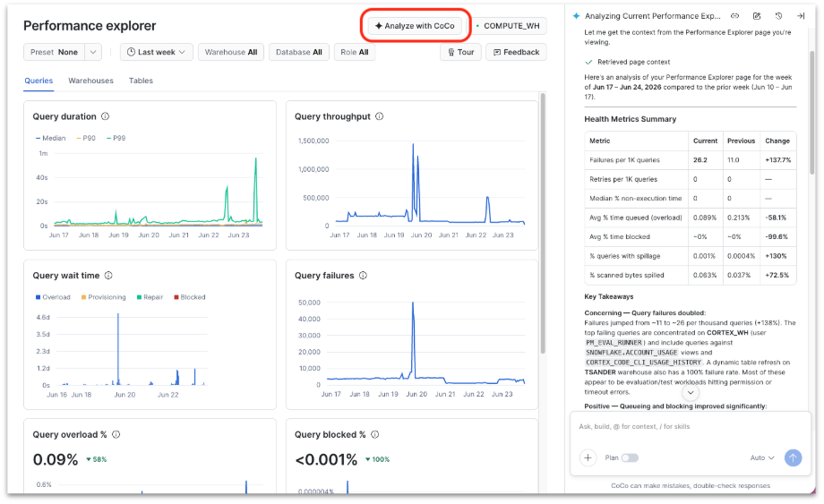This screenshot has height=504, width=824.
Task: Show info for Query failures
Action: [x=363, y=275]
